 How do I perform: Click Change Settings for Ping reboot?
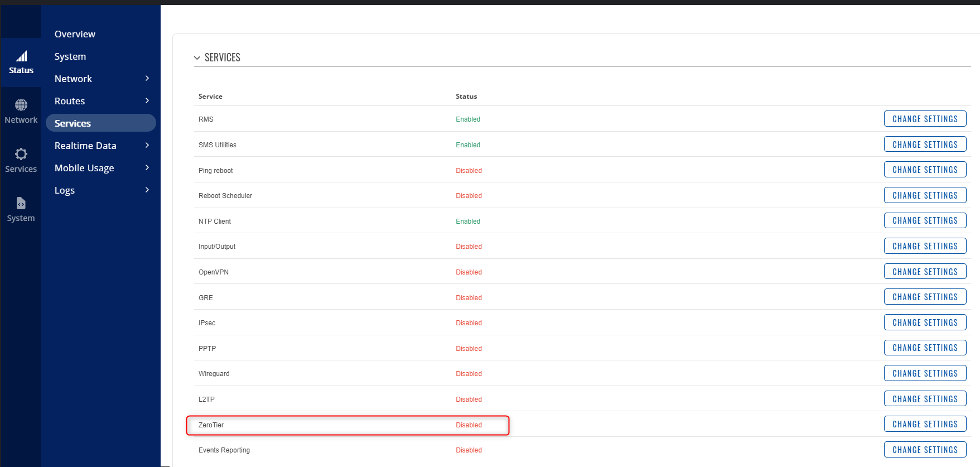925,170
